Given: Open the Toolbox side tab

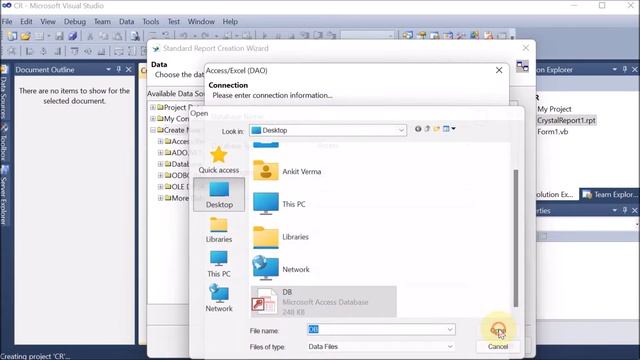Looking at the screenshot, I should tap(4, 143).
